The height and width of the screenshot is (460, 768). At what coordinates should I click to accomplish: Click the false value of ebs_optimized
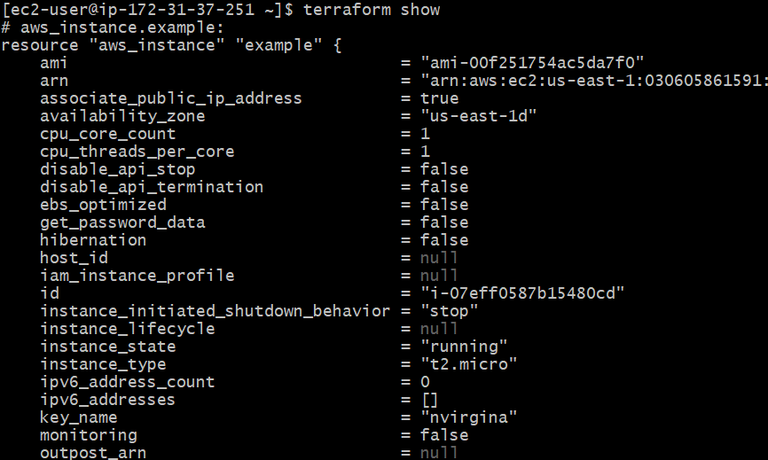coord(444,205)
